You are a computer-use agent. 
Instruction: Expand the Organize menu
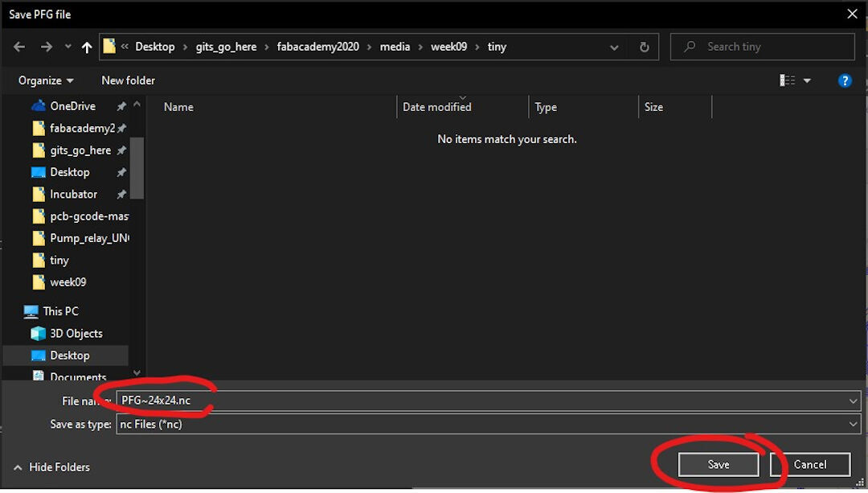(45, 80)
